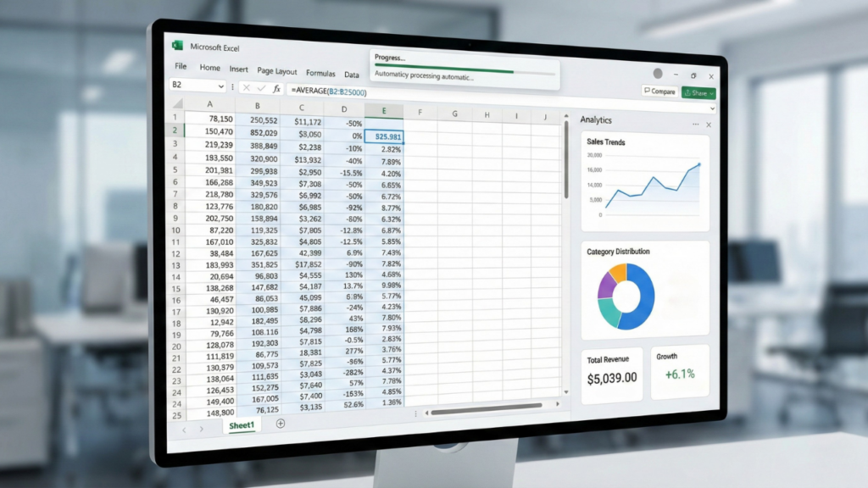Screen dimensions: 868x488
Task: Cancel formula entry with the X icon
Action: 246,87
